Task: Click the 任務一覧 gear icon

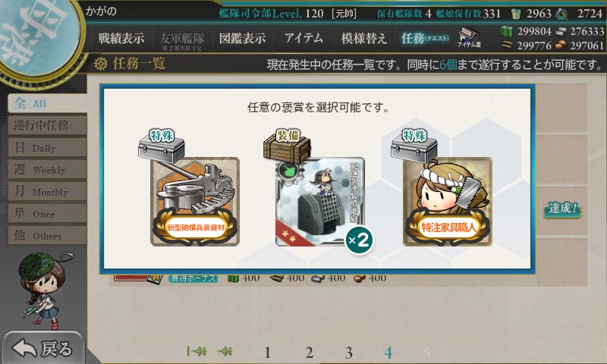Action: tap(101, 64)
